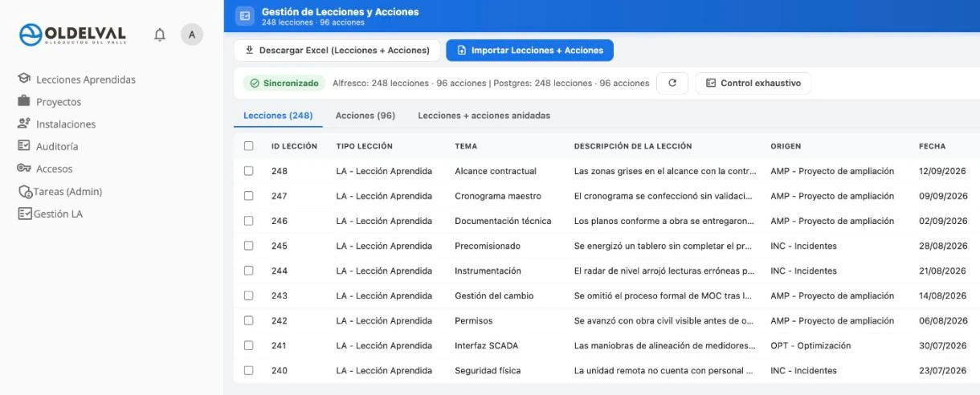Click the Alcance contractual topic cell
The width and height of the screenshot is (980, 395).
tap(496, 171)
